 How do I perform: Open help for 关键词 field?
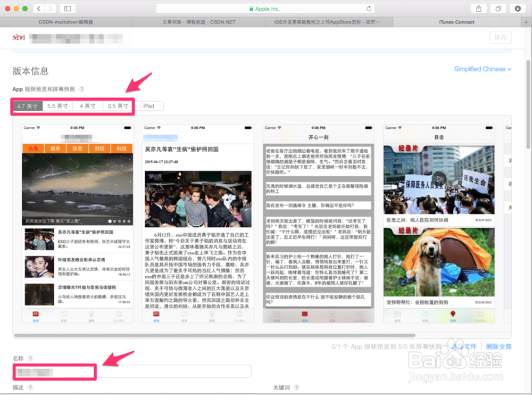(x=296, y=388)
